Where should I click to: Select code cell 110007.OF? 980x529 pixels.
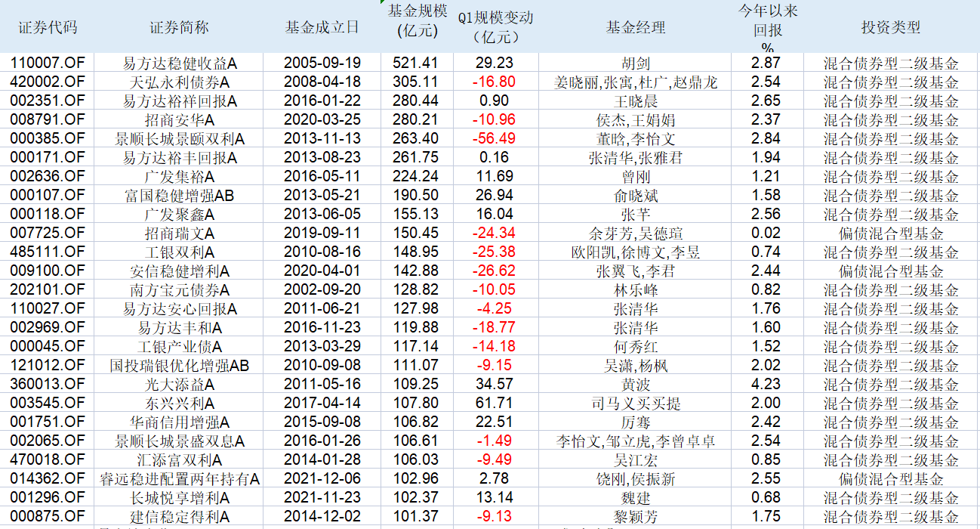47,63
